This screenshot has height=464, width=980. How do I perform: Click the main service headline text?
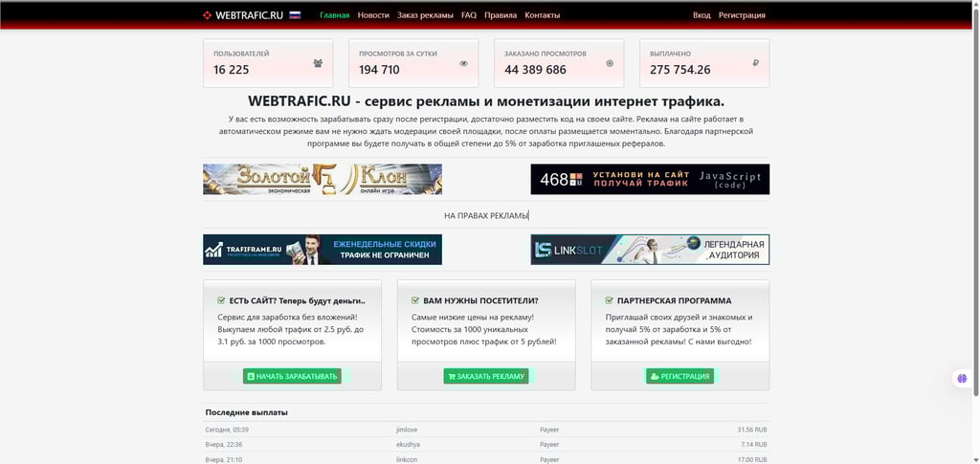[486, 101]
